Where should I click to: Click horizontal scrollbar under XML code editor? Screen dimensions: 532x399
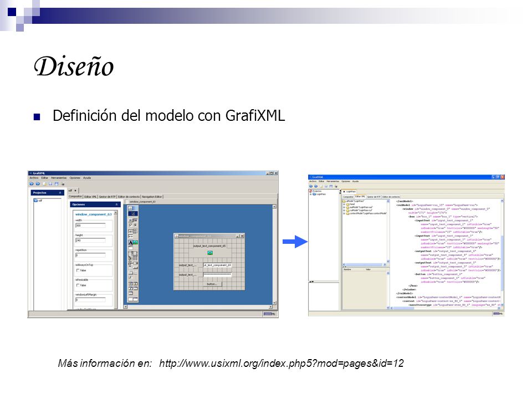coord(445,308)
